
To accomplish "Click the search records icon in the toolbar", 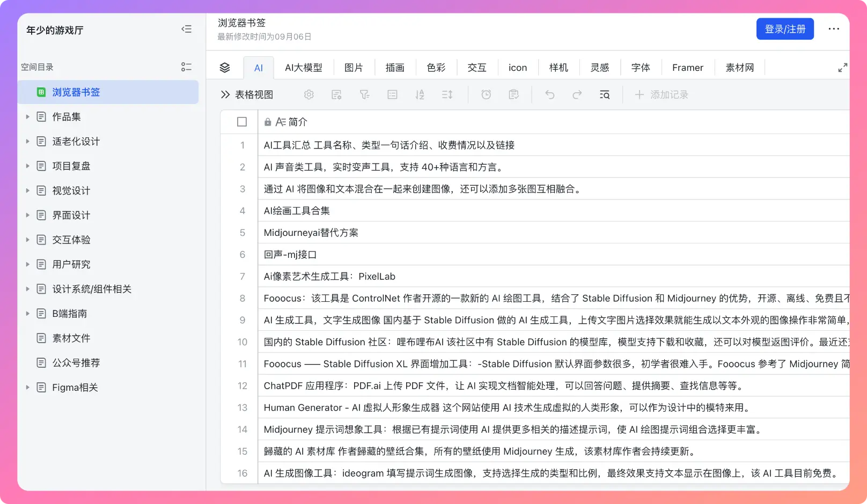I will click(x=605, y=95).
